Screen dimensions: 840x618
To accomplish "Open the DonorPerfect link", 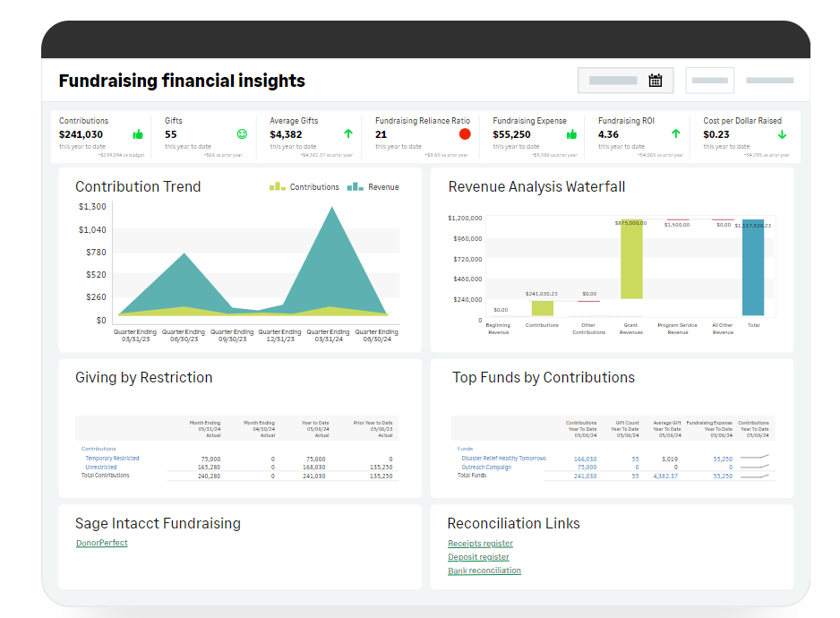I will (x=102, y=543).
